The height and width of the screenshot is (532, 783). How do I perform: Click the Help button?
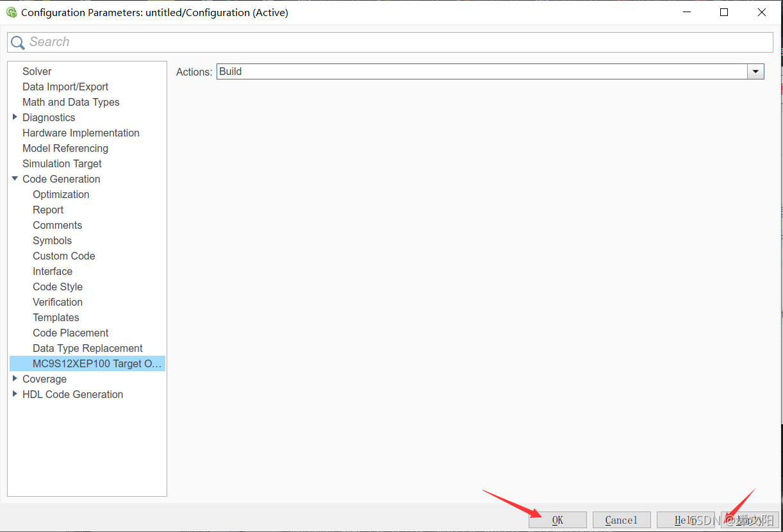click(686, 520)
